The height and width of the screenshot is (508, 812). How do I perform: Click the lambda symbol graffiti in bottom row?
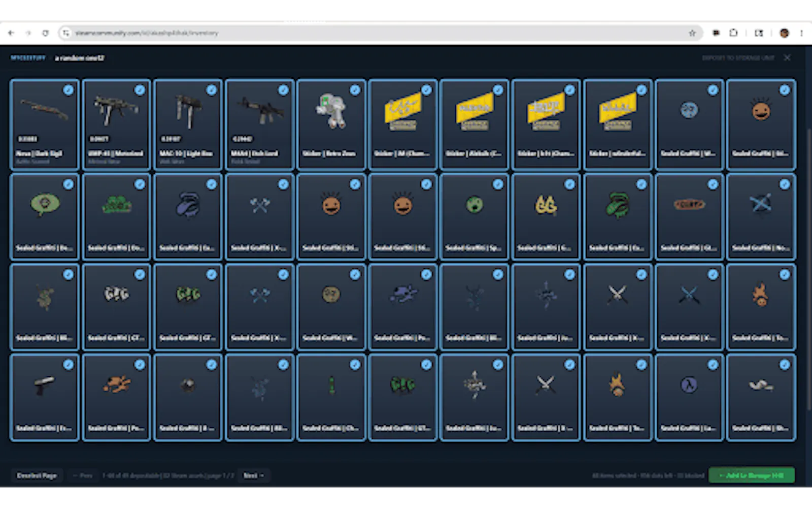(x=689, y=385)
